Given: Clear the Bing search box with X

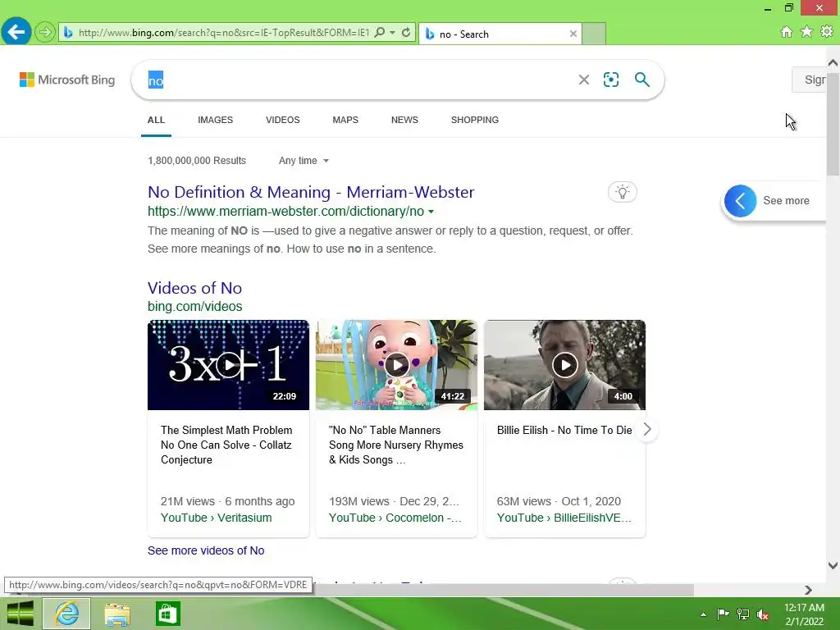Looking at the screenshot, I should 584,80.
